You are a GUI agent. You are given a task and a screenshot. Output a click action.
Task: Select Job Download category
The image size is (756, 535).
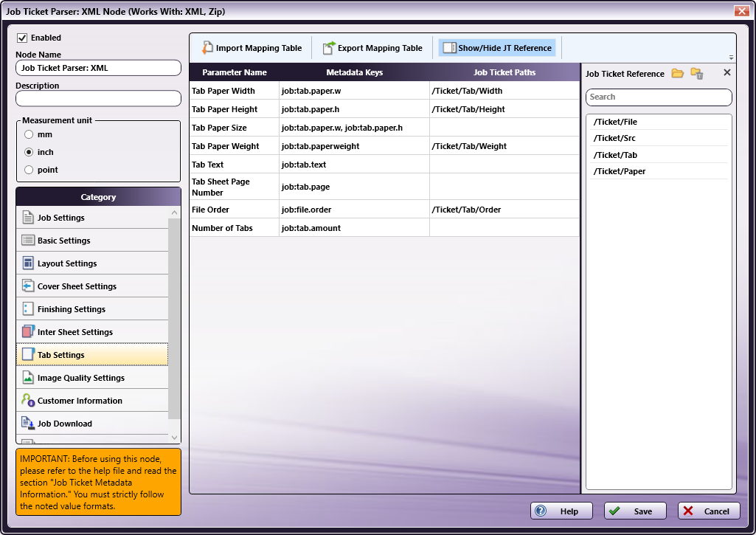click(92, 424)
